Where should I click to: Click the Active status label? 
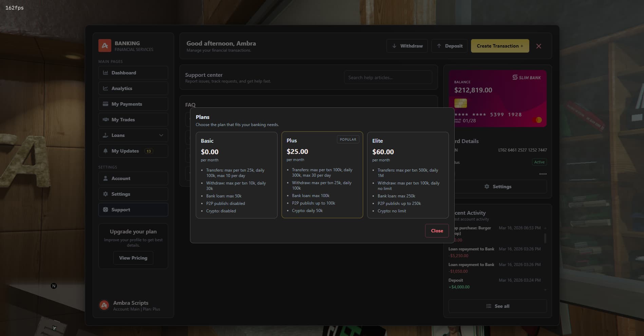(539, 162)
